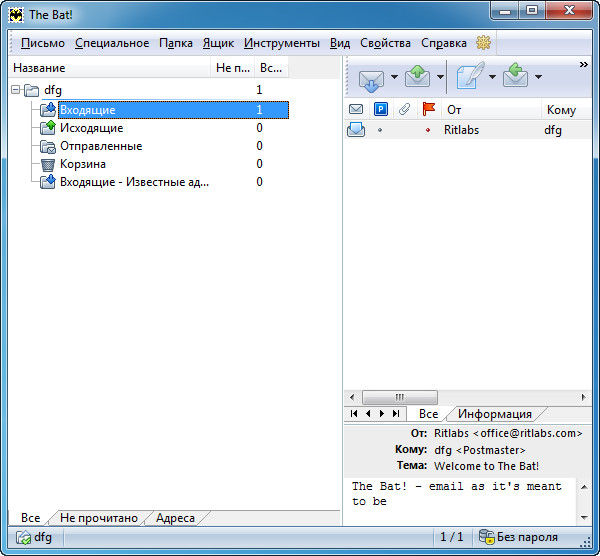
Task: Switch to the Не прочитано tab
Action: click(98, 518)
